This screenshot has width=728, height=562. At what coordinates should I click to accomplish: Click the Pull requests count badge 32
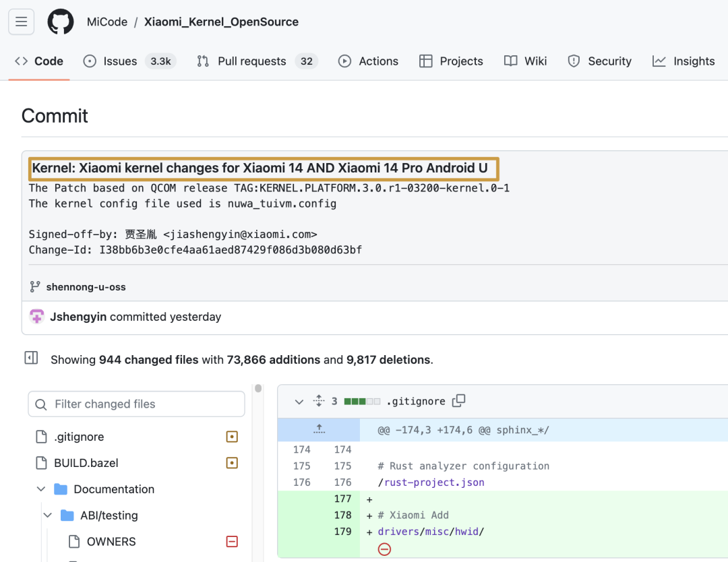(307, 61)
